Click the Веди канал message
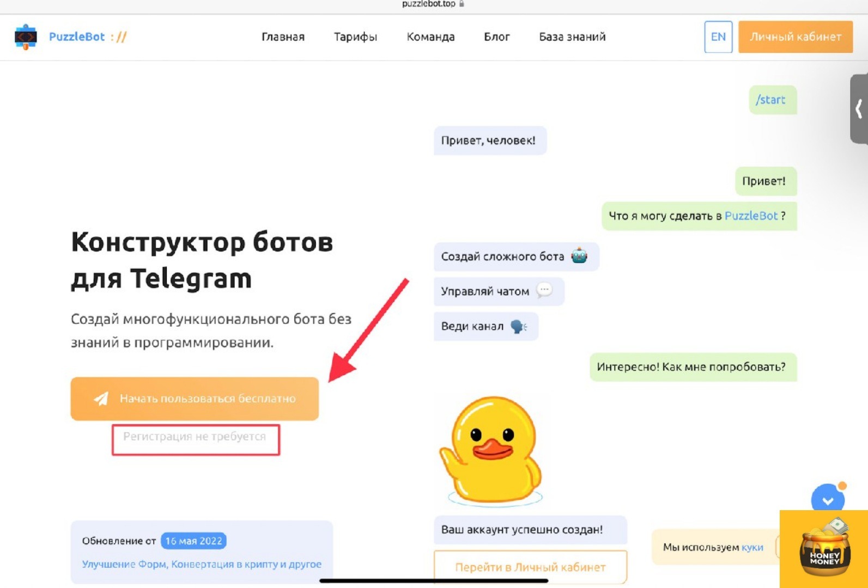Screen dimensions: 868x588 tap(486, 326)
